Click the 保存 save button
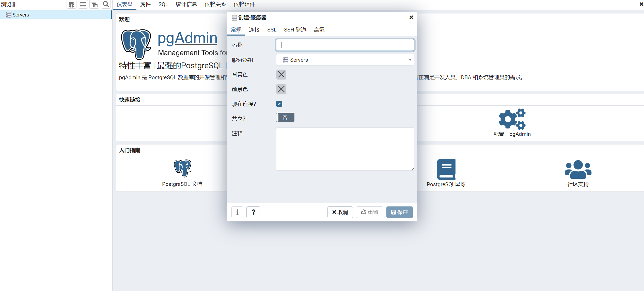The height and width of the screenshot is (291, 644). pos(399,212)
